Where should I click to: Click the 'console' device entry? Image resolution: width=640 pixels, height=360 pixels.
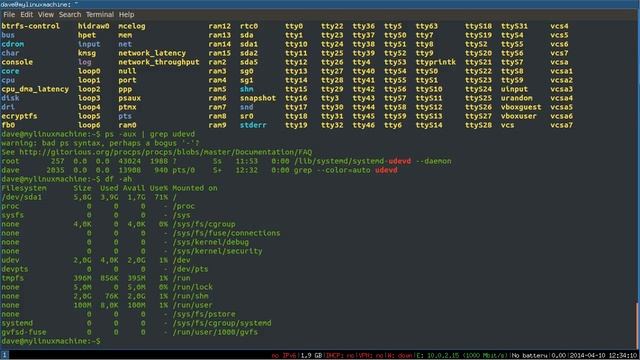(17, 62)
